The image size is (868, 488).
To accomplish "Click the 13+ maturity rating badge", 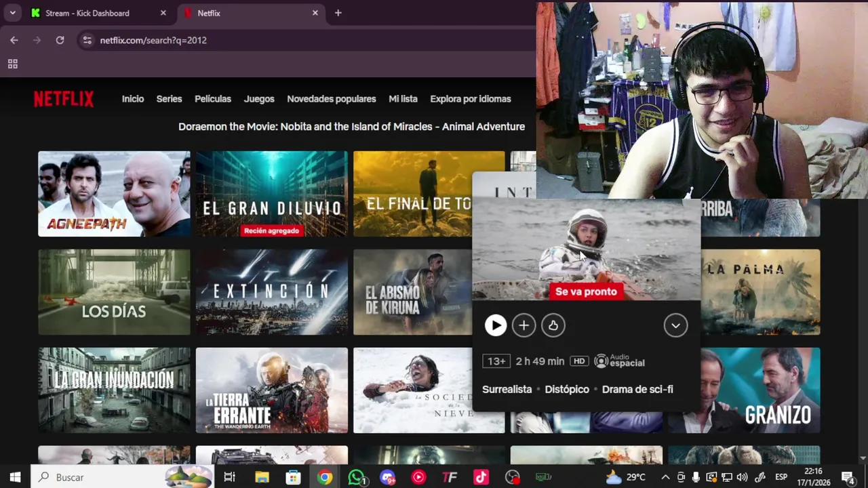I will tap(496, 361).
